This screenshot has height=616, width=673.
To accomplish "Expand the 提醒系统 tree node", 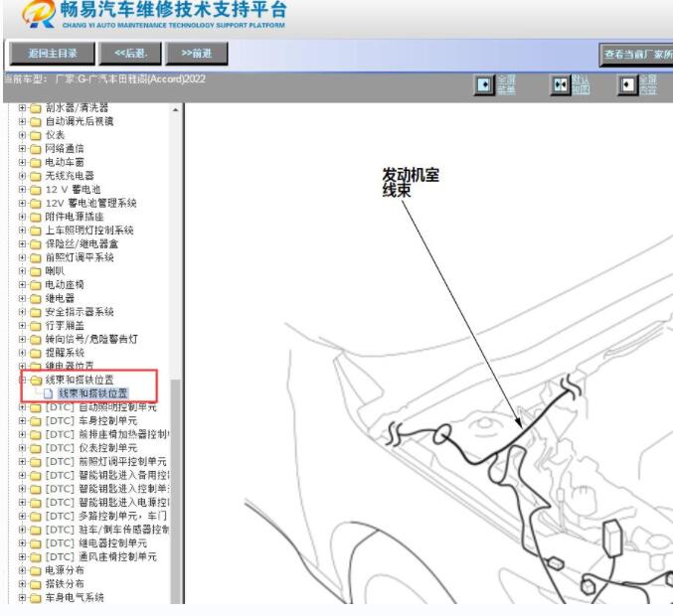I will pyautogui.click(x=22, y=353).
